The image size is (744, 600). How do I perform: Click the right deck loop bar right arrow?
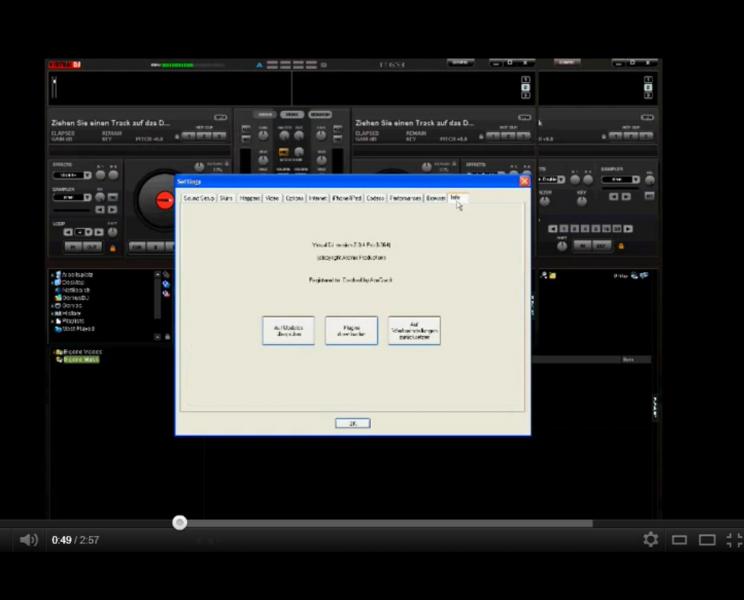[628, 229]
